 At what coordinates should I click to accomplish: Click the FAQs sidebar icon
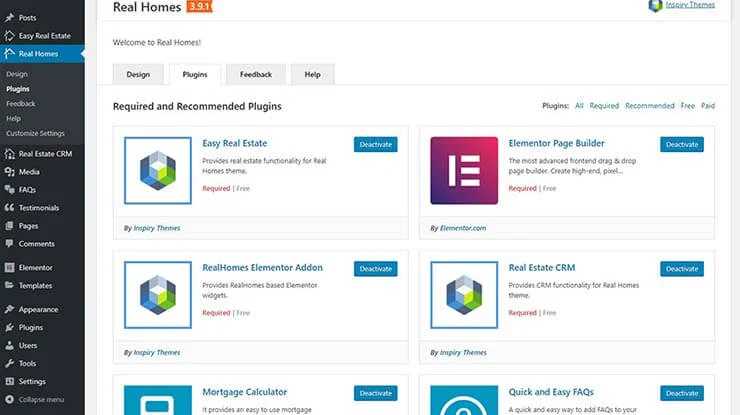tap(9, 190)
